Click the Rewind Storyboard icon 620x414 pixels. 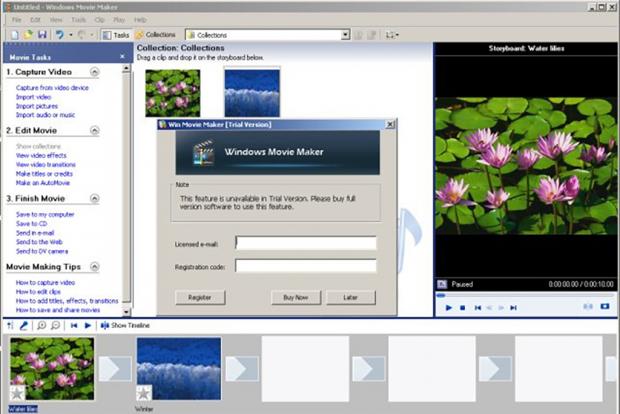[74, 325]
